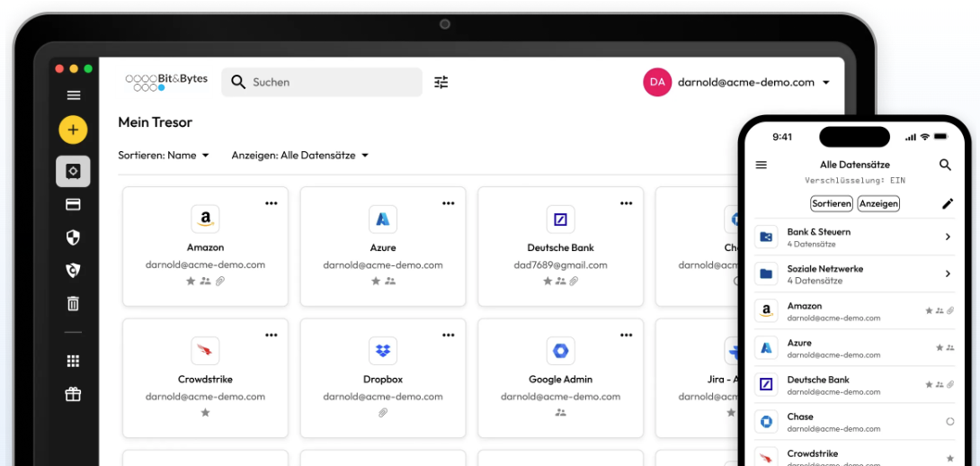Screen dimensions: 980x466
Task: Open the filter sliders icon next to search
Action: click(x=441, y=82)
